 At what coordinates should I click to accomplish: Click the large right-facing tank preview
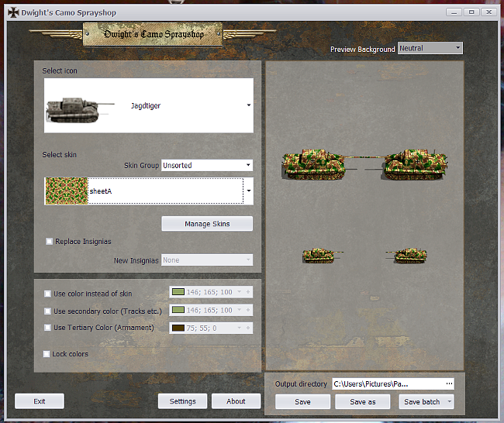click(x=415, y=164)
